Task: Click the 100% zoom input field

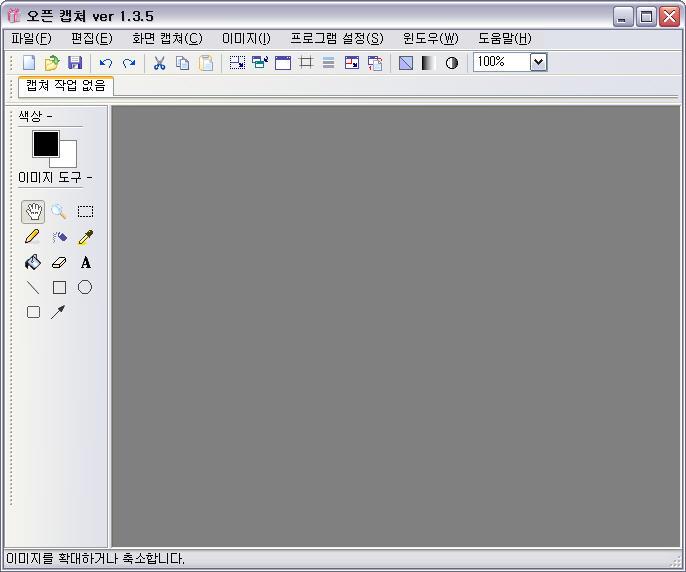Action: coord(502,62)
